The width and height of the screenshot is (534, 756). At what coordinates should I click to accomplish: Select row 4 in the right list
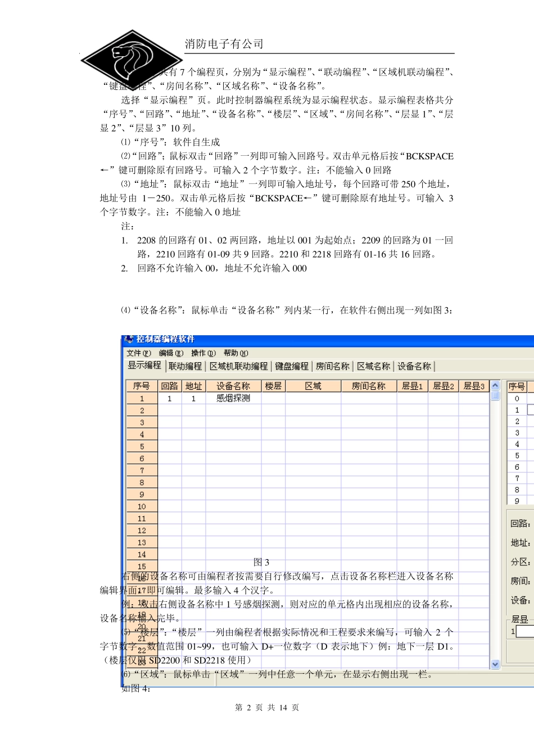(517, 444)
